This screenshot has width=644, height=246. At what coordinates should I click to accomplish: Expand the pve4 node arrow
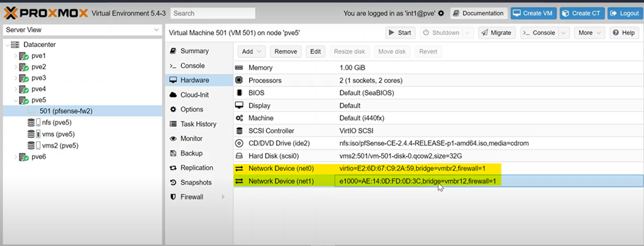[x=16, y=89]
